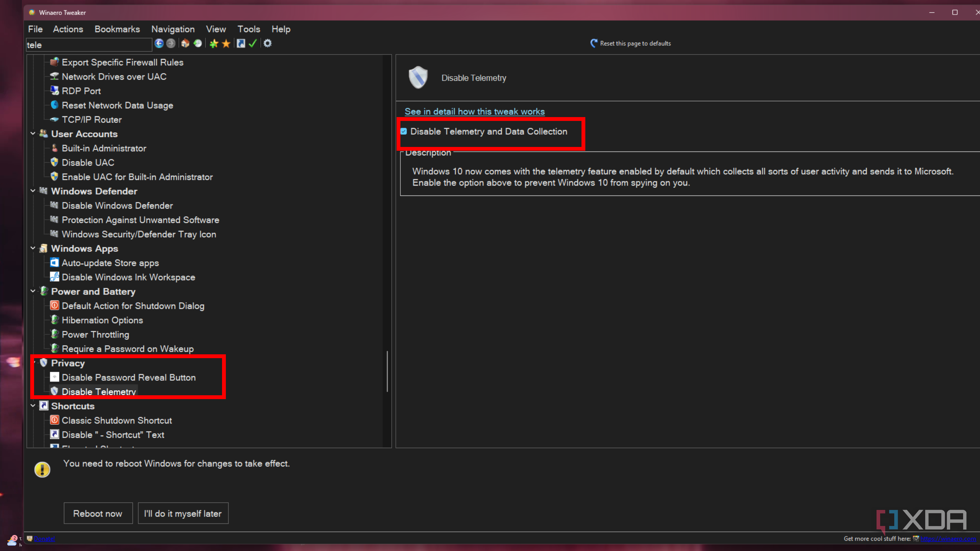Collapse the Shortcuts category

point(33,406)
